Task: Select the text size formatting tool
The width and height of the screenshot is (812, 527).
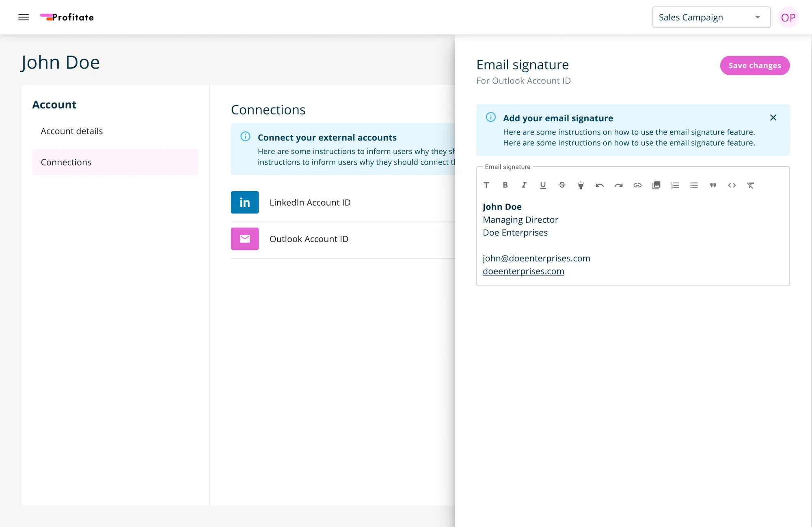Action: (486, 185)
